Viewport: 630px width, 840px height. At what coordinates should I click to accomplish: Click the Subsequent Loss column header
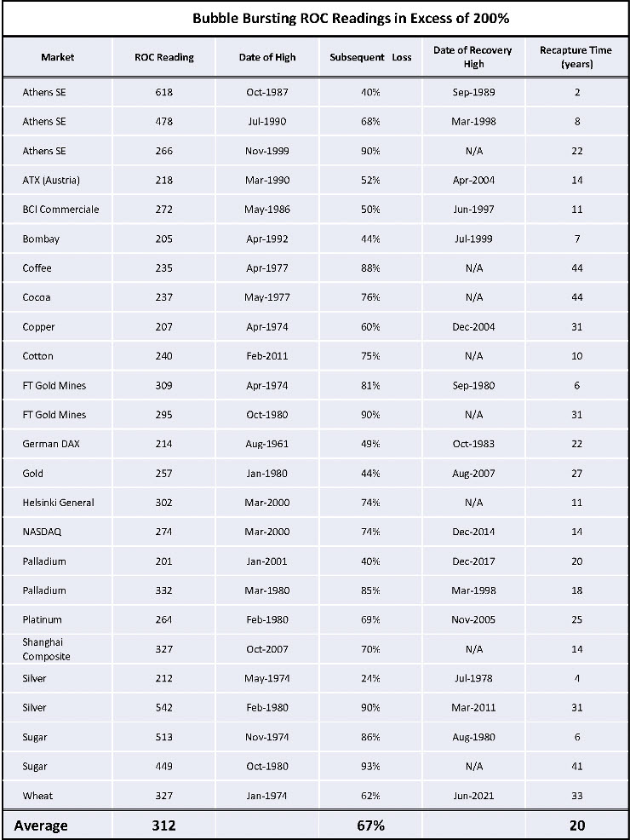click(370, 57)
